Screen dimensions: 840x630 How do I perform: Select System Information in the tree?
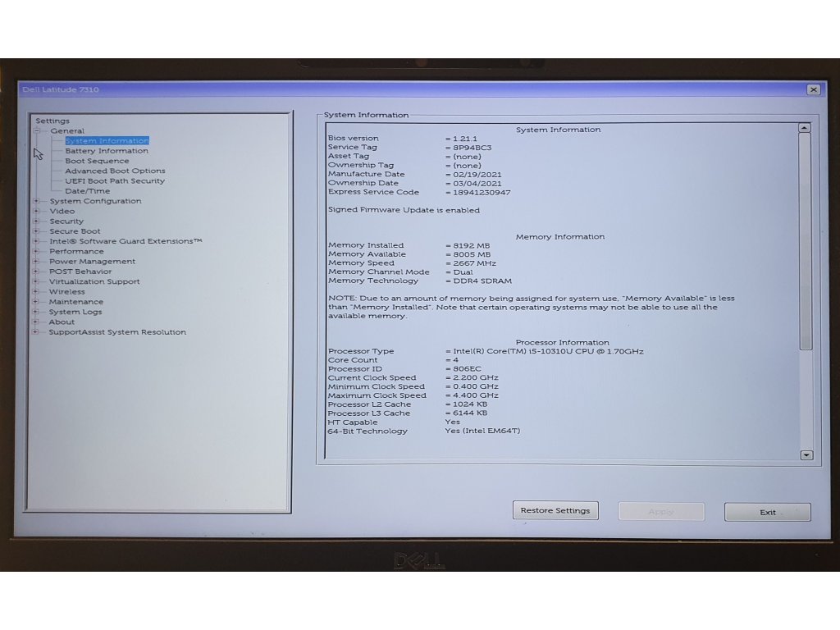click(107, 141)
